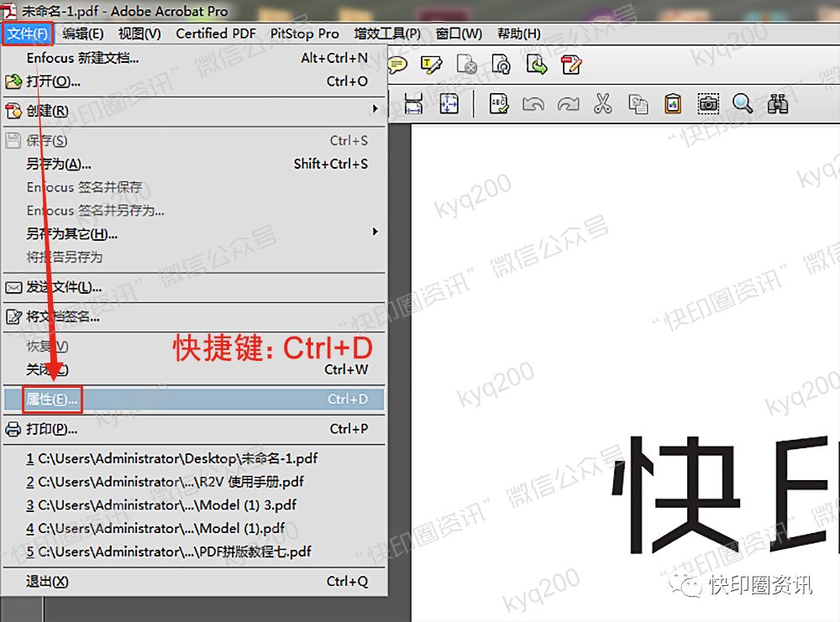Click the page rotate icon
The image size is (840, 622).
pos(501,65)
